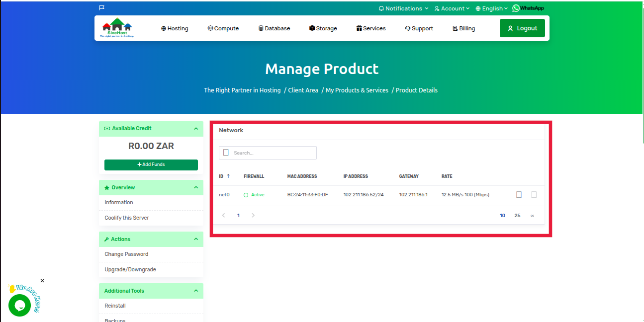Viewport: 644px width, 322px height.
Task: Click the Add Funds button
Action: (x=151, y=164)
